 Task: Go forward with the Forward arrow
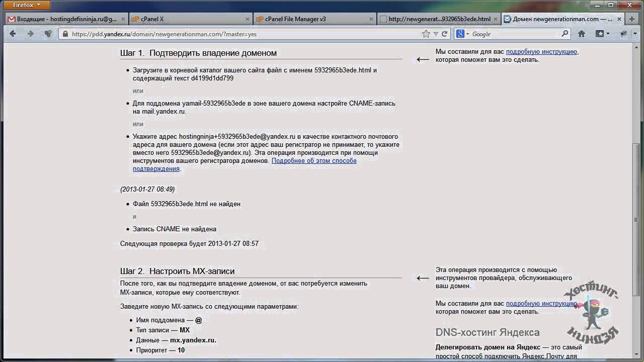30,34
